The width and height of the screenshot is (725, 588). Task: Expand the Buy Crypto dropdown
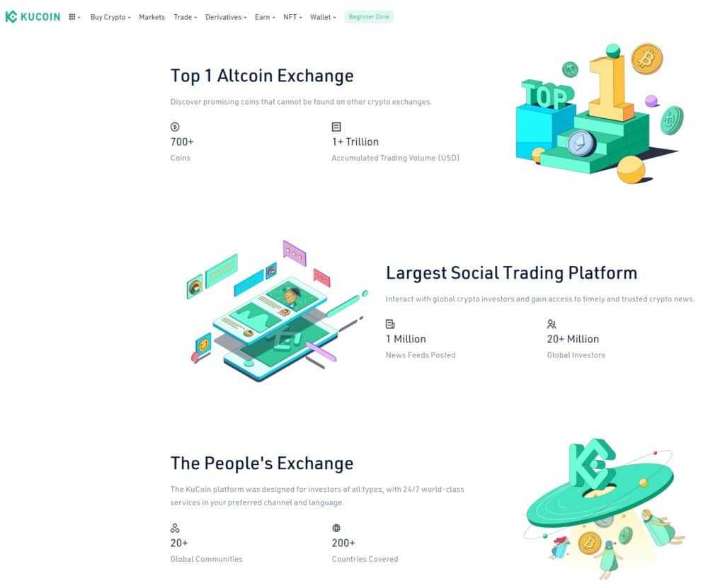tap(108, 17)
